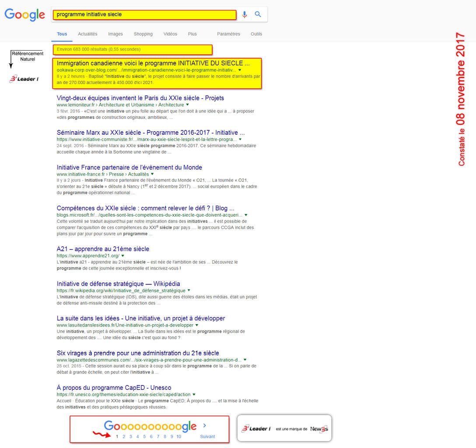Click the Google logo
Screen dimensions: 476x448
[x=24, y=14]
